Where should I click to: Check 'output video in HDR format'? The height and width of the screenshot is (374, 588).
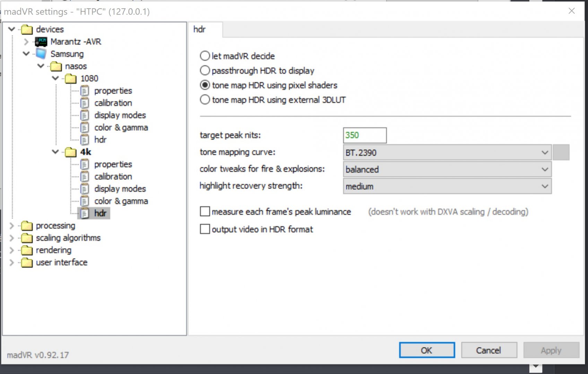tap(205, 229)
